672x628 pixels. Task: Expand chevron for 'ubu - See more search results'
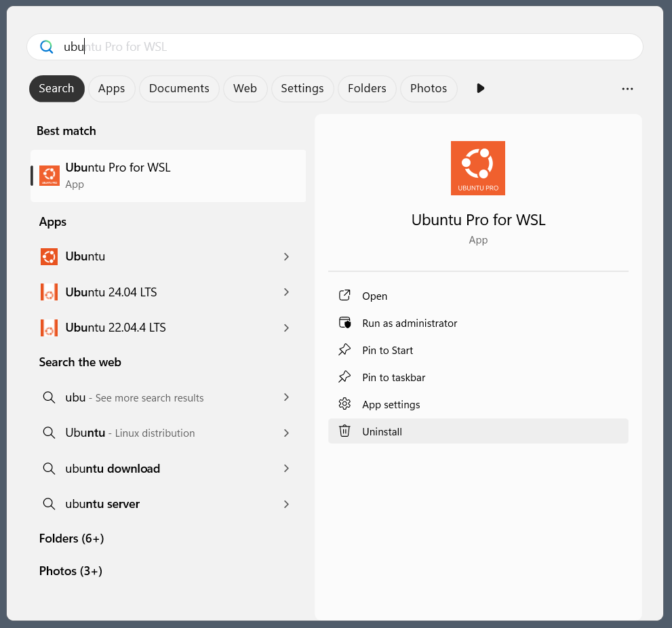tap(286, 397)
